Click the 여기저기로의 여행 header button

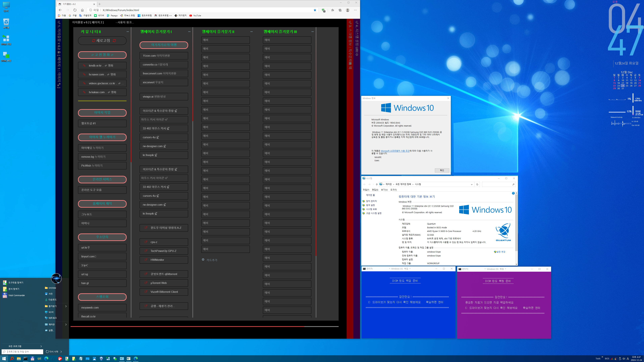pyautogui.click(x=164, y=45)
